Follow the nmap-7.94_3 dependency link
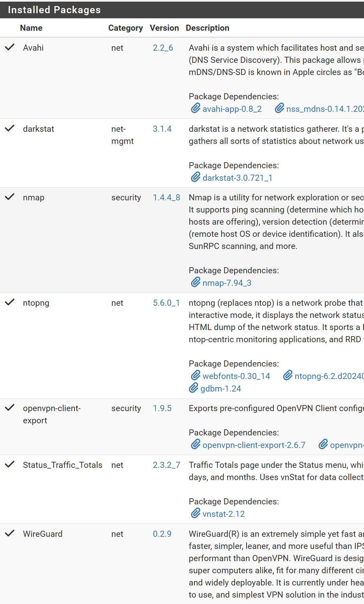The height and width of the screenshot is (604, 364). point(227,283)
